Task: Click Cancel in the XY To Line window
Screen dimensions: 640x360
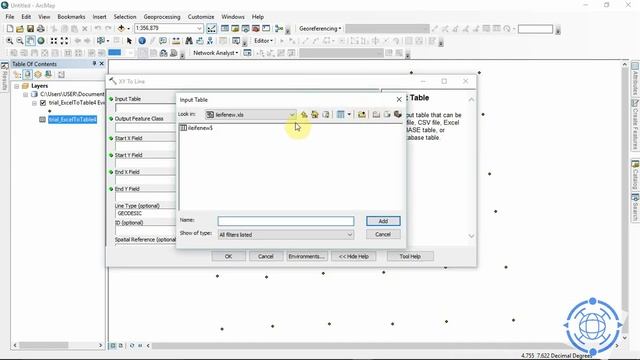Action: pos(266,256)
